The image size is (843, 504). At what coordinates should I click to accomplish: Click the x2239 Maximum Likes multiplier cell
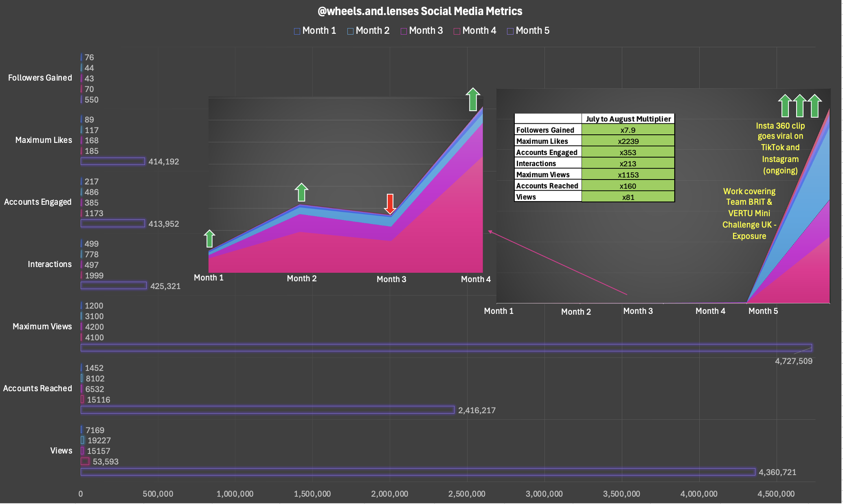pyautogui.click(x=628, y=141)
